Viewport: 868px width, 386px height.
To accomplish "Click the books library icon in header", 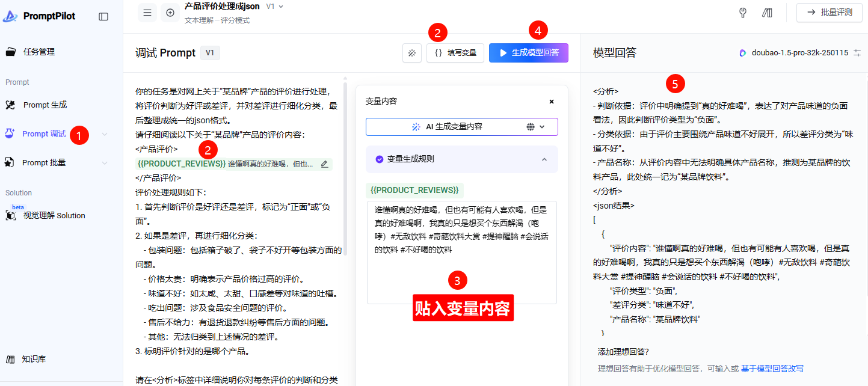I will coord(767,13).
